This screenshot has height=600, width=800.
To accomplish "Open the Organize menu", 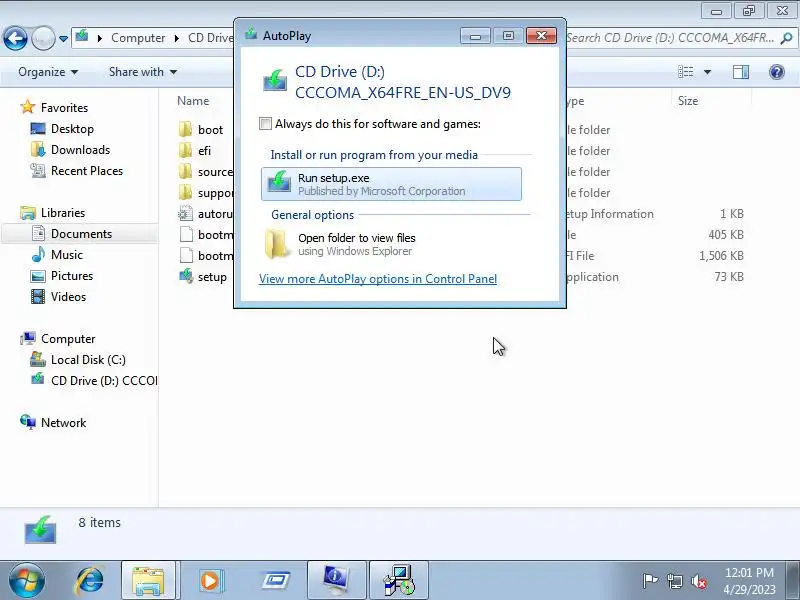I will [48, 72].
